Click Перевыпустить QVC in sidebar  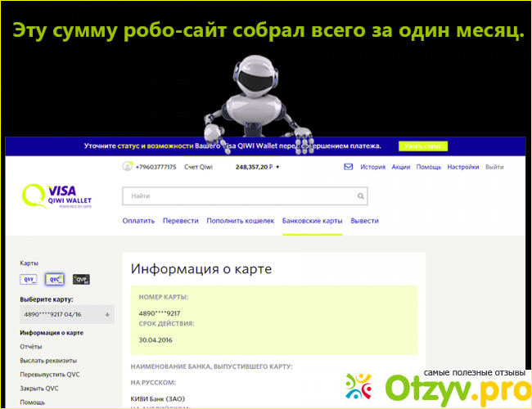tap(48, 375)
